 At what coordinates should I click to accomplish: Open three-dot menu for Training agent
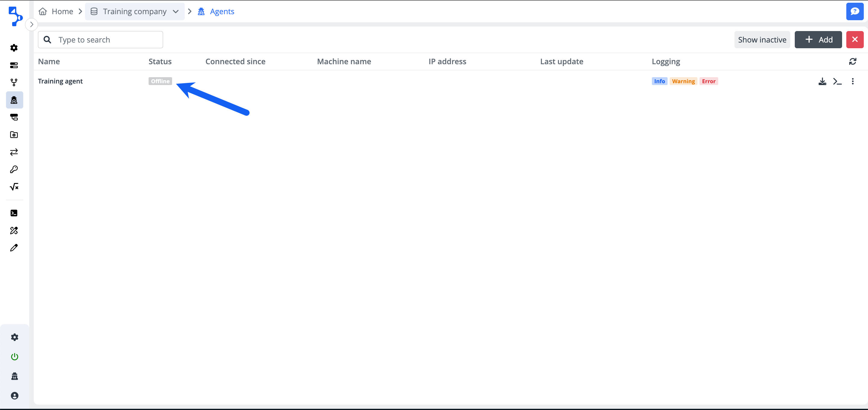pyautogui.click(x=853, y=81)
